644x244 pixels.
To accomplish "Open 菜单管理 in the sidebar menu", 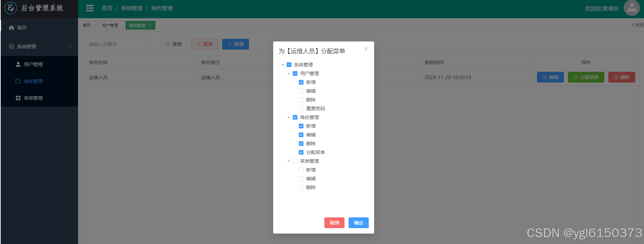I will coord(39,98).
